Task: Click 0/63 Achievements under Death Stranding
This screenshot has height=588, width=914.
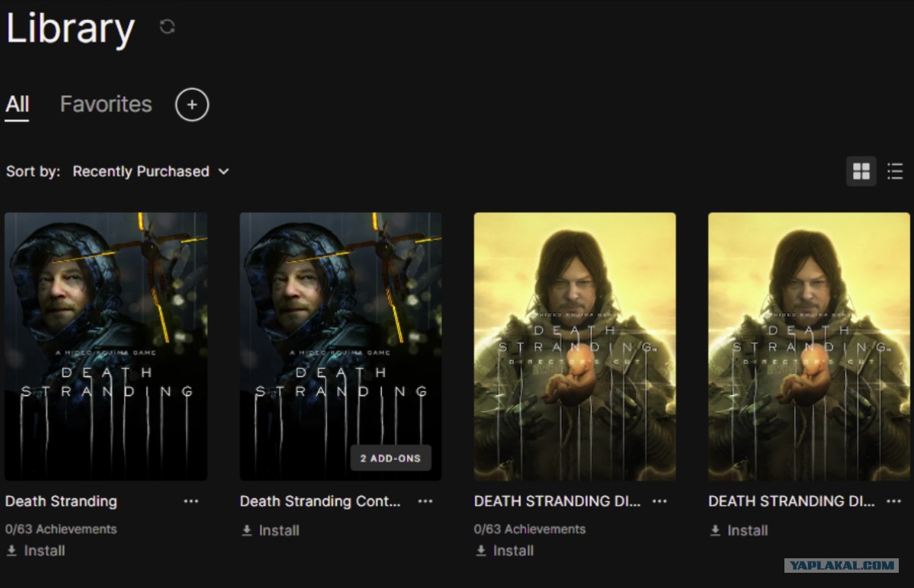Action: (x=61, y=529)
